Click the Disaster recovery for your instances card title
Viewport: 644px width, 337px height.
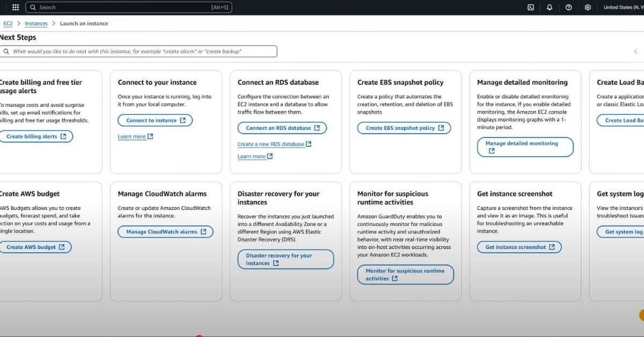[x=279, y=198]
